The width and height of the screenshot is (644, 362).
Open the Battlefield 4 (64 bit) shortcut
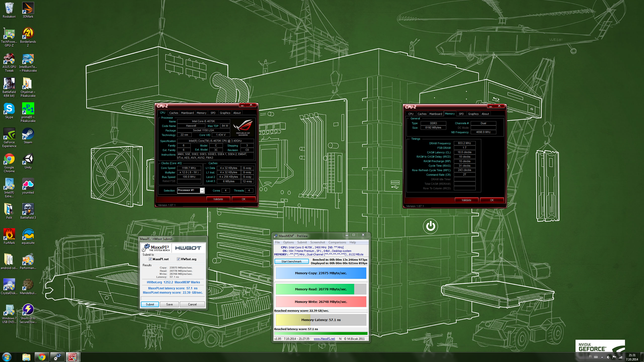tap(9, 87)
